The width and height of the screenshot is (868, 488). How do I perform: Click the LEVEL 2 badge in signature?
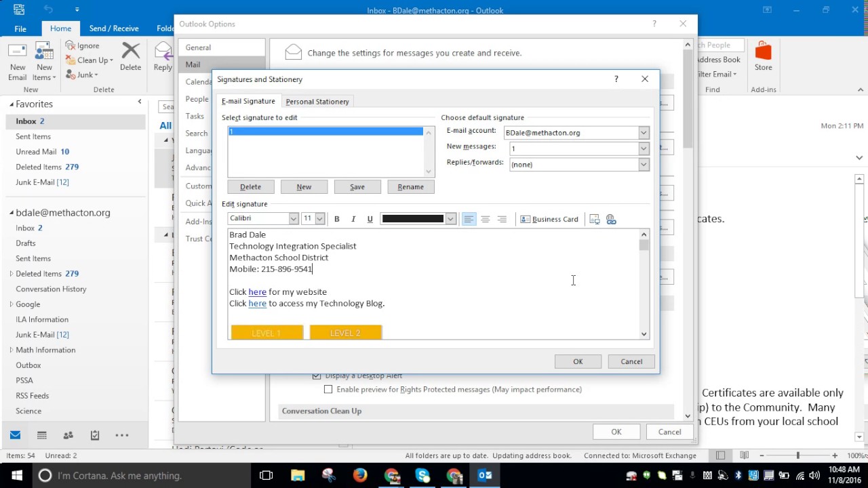coord(346,333)
